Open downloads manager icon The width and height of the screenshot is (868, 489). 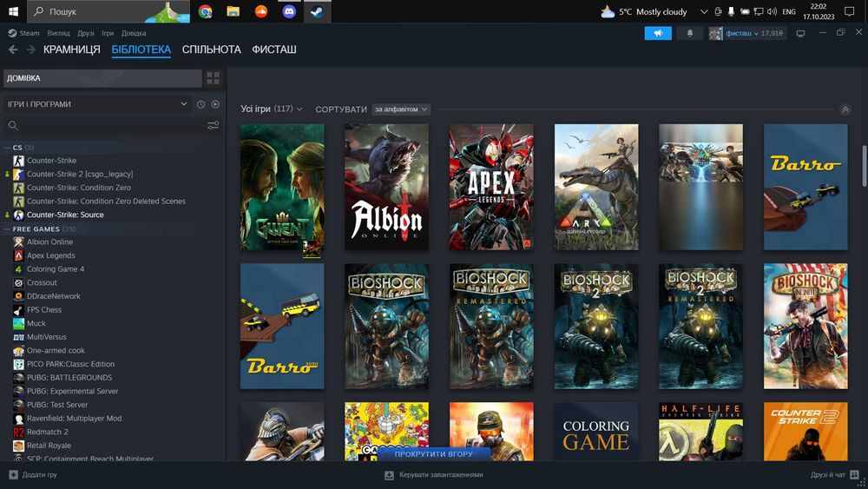click(389, 474)
